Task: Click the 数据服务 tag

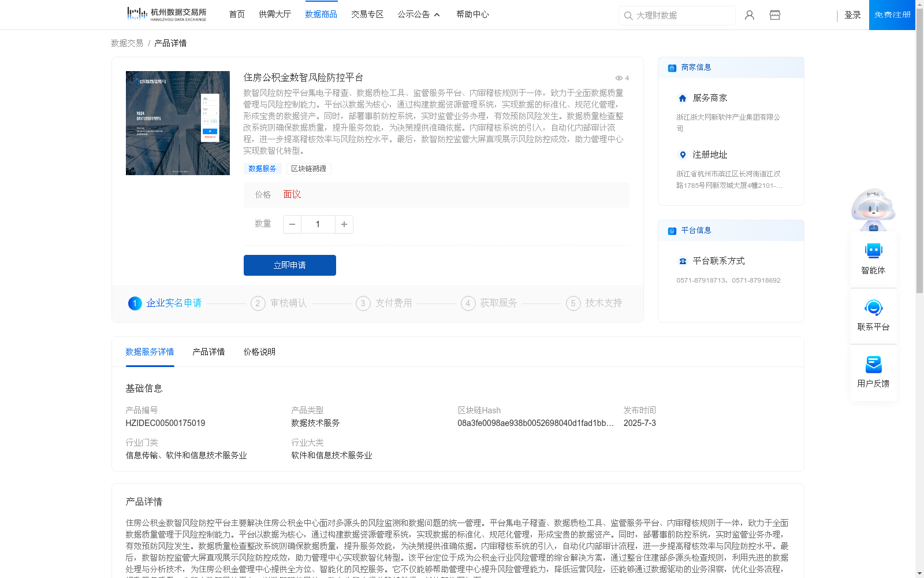Action: point(262,169)
